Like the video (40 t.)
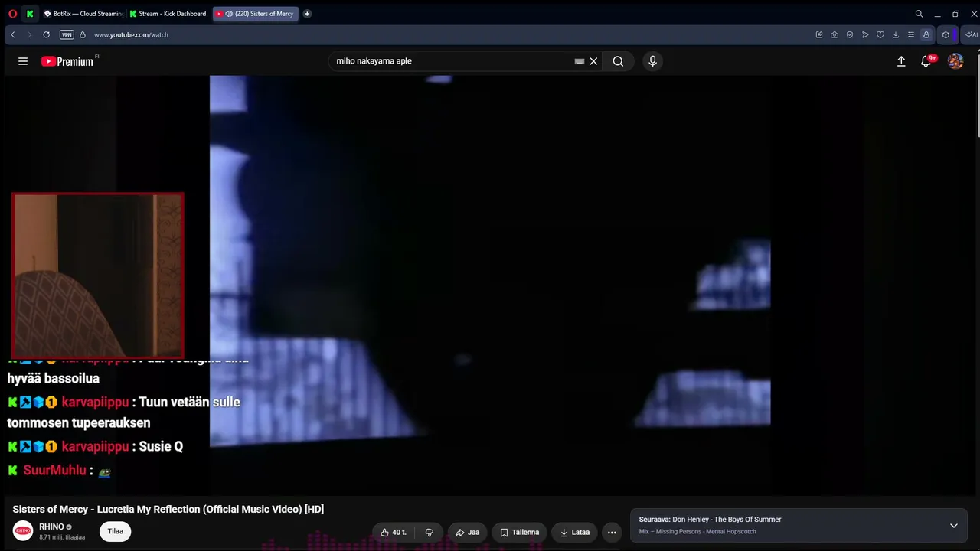 pyautogui.click(x=394, y=532)
